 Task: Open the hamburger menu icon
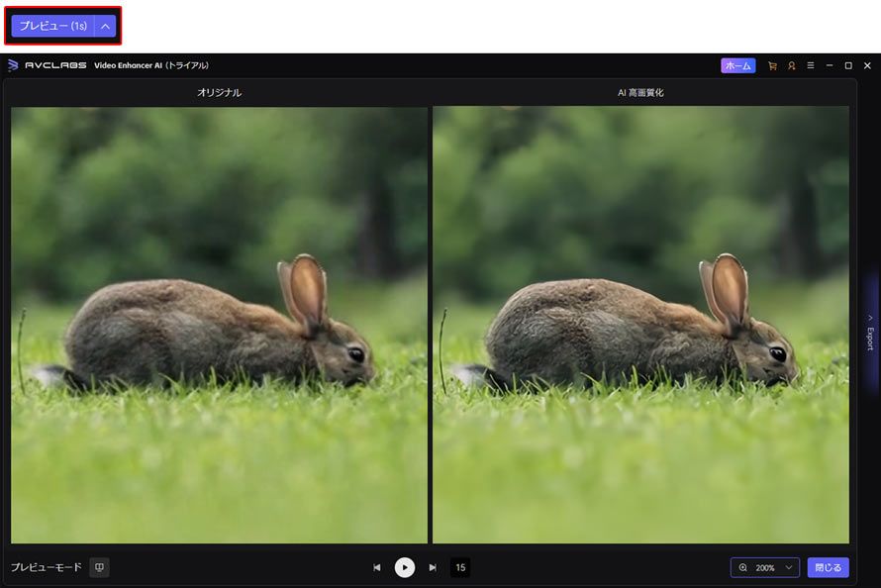(x=810, y=65)
